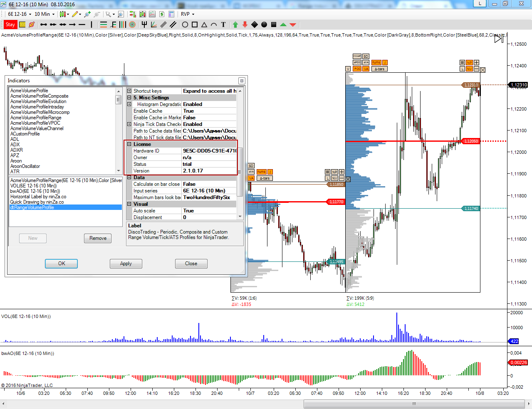This screenshot has height=409, width=532.
Task: Open the 10 Min interval dropdown
Action: (x=45, y=14)
